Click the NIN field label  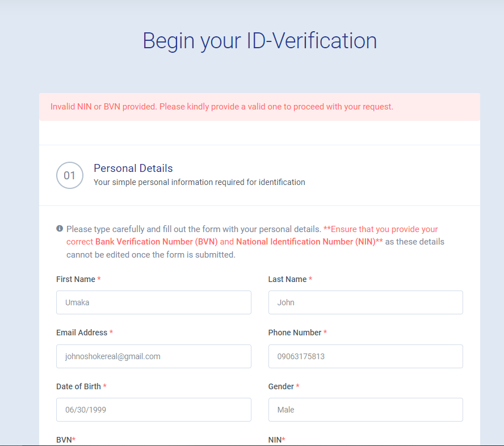click(275, 440)
